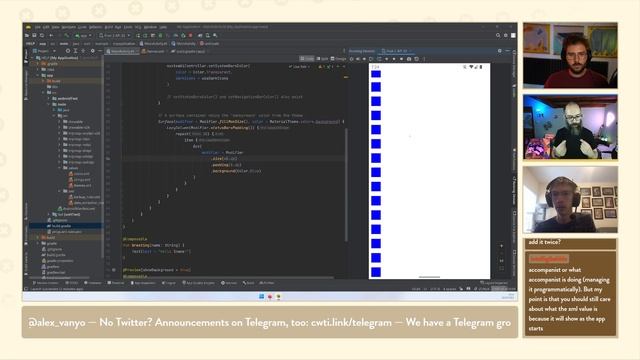Click the emulator Back button icon
640x360 pixels.
tap(387, 59)
